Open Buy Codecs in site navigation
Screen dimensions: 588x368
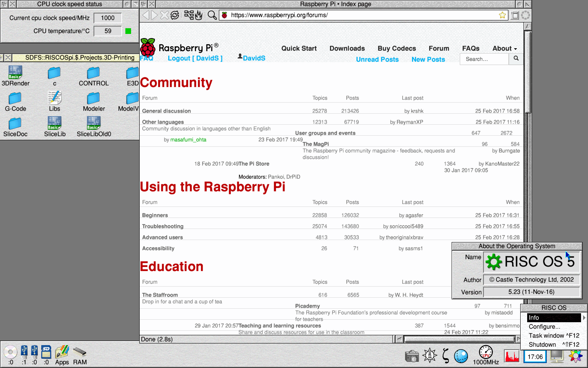[397, 48]
